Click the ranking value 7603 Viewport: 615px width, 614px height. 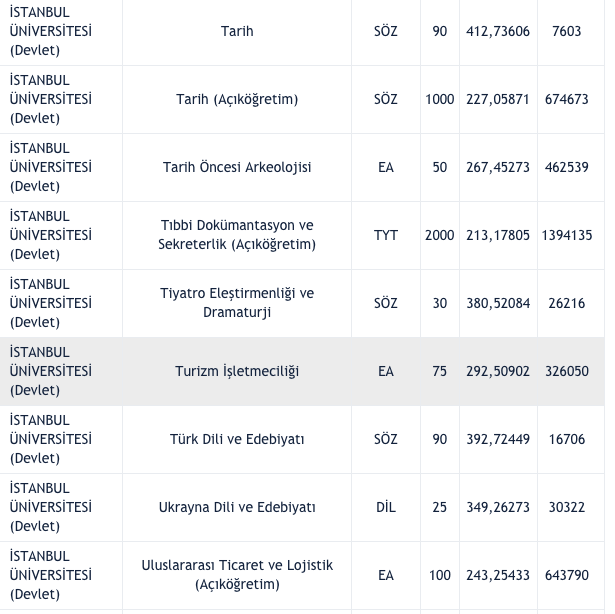(x=567, y=31)
